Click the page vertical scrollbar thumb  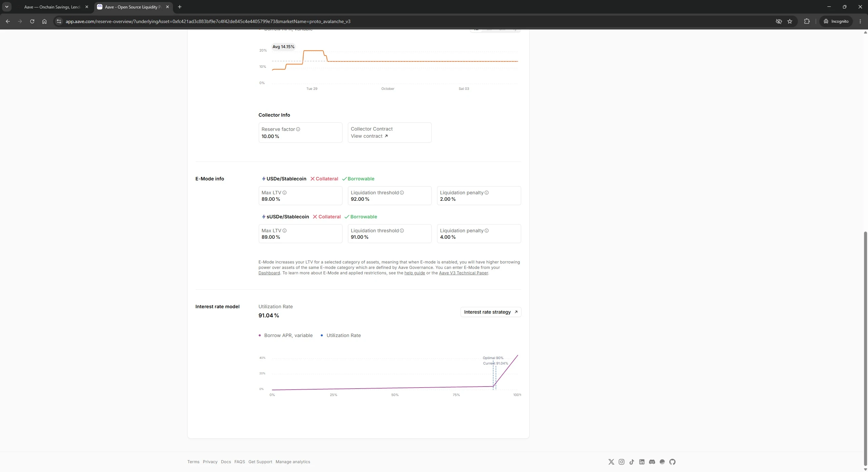click(x=865, y=349)
